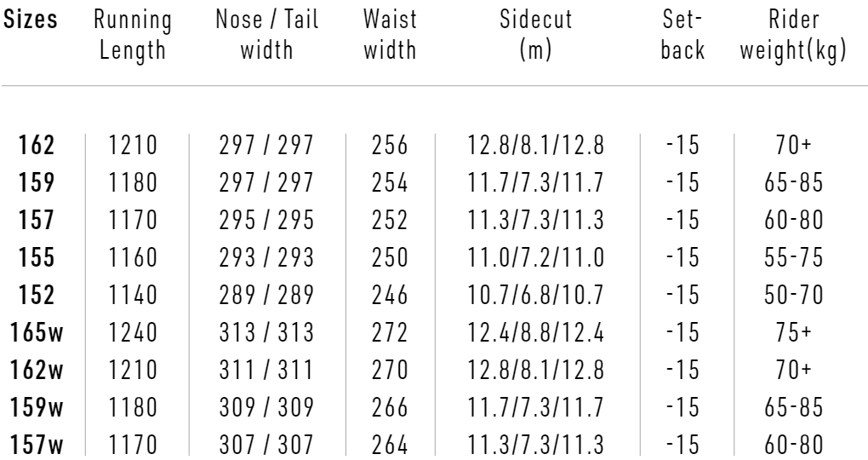868x460 pixels.
Task: Select the 162 size row label
Action: click(37, 145)
